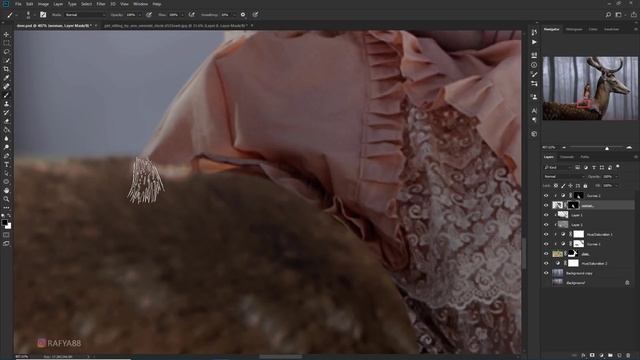Viewport: 640px width, 360px height.
Task: Select the Gradient tool
Action: click(6, 130)
